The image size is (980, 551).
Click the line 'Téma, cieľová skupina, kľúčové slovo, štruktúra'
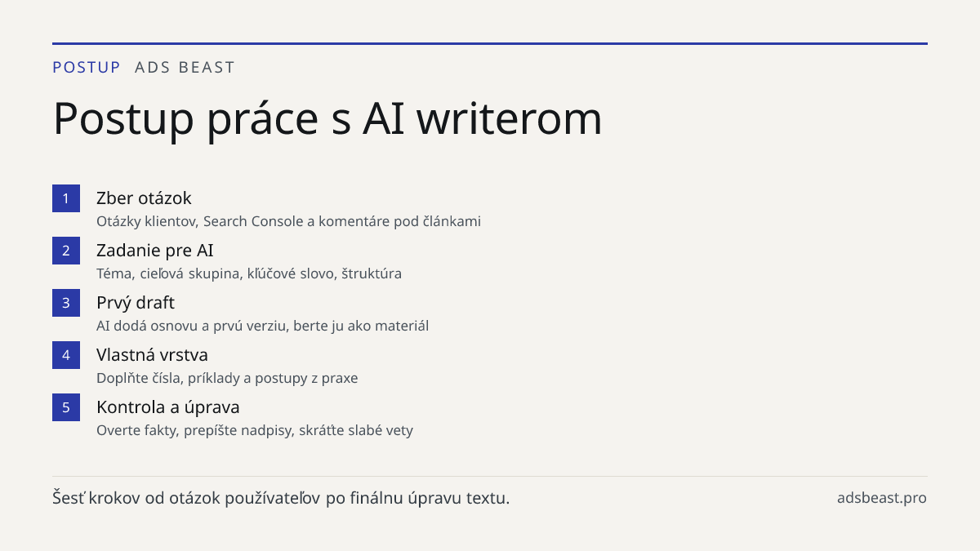point(249,273)
